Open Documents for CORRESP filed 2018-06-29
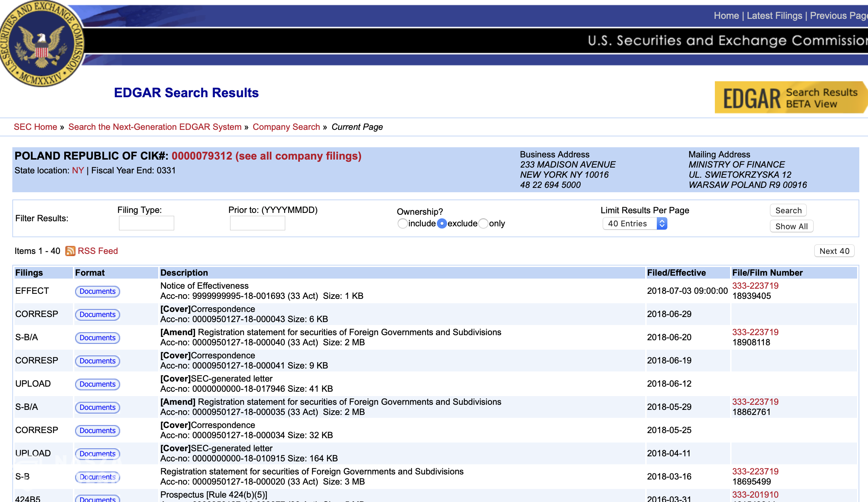The width and height of the screenshot is (868, 502). click(98, 314)
